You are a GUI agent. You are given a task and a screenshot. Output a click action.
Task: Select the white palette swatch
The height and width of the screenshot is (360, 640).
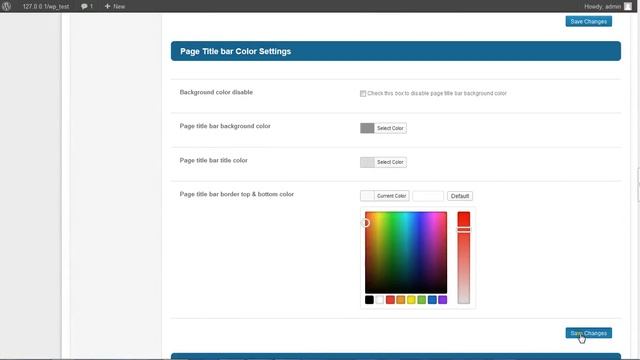click(x=380, y=300)
